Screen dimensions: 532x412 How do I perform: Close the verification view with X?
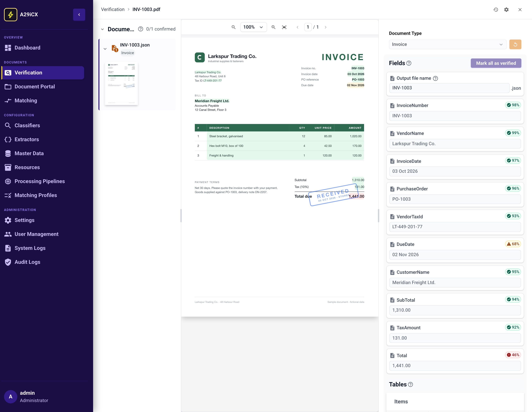(x=520, y=10)
